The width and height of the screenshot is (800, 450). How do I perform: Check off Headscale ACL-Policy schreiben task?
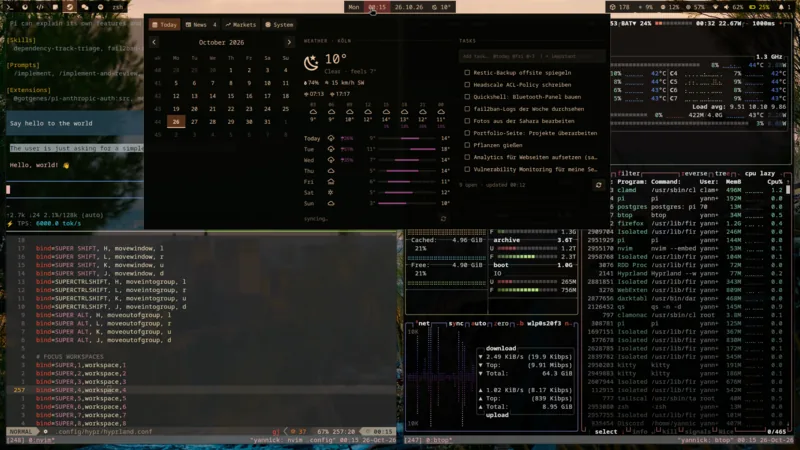pyautogui.click(x=467, y=85)
